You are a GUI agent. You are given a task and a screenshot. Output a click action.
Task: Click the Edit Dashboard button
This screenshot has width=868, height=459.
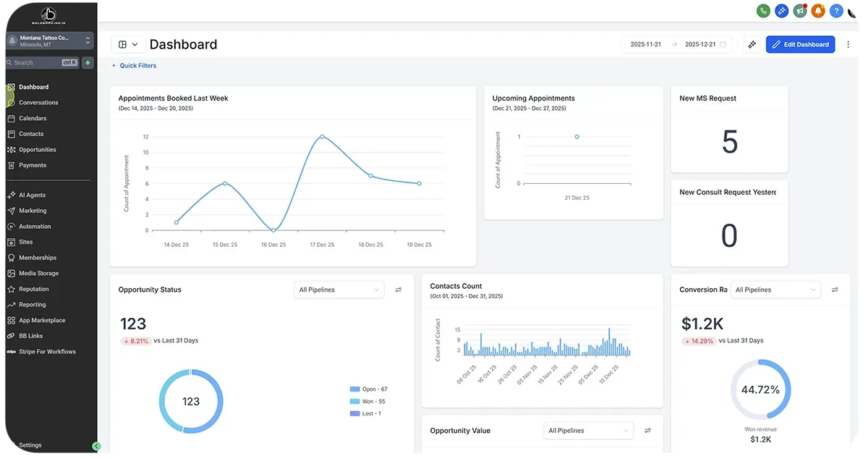click(x=800, y=45)
